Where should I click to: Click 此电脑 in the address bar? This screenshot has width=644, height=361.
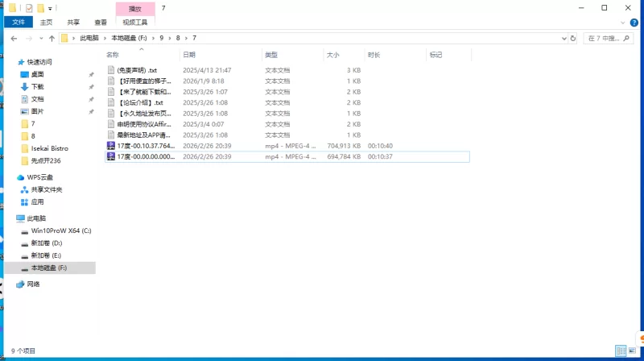[x=89, y=38]
